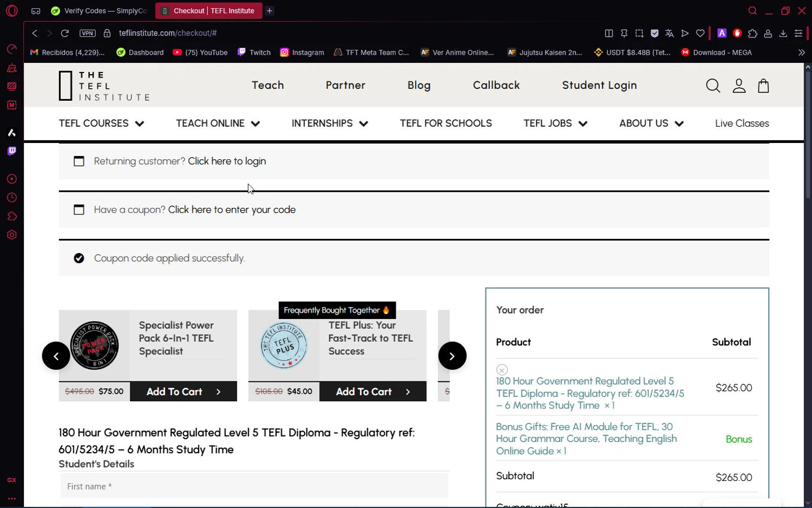
Task: Open Bonus Gifts product link in order
Action: pyautogui.click(x=586, y=439)
